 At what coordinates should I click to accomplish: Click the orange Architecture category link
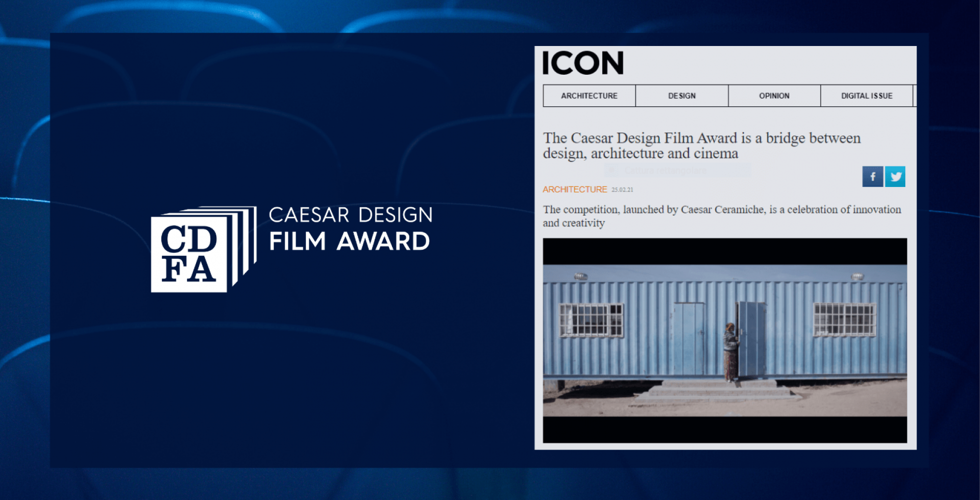[x=575, y=189]
